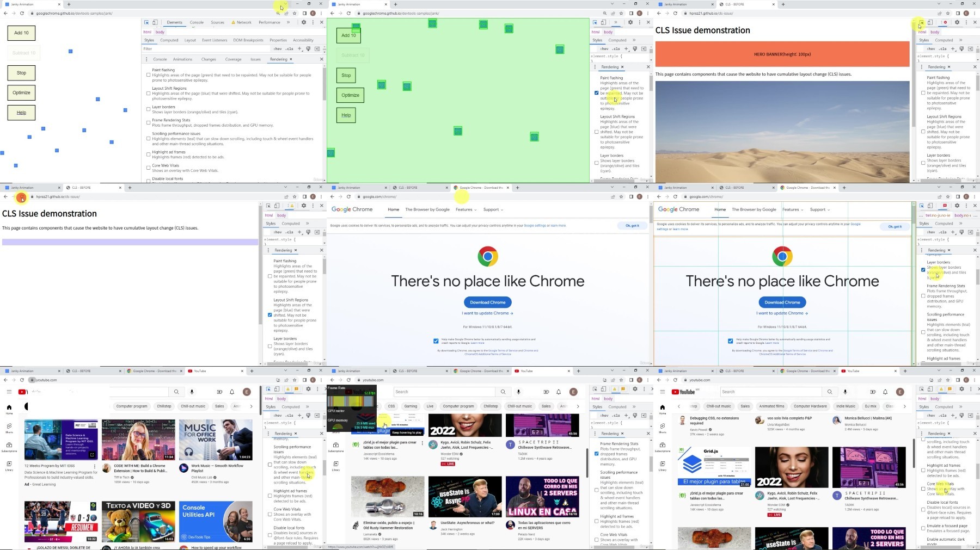
Task: Toggle the device toolbar icon beside the Elements tab
Action: [155, 22]
